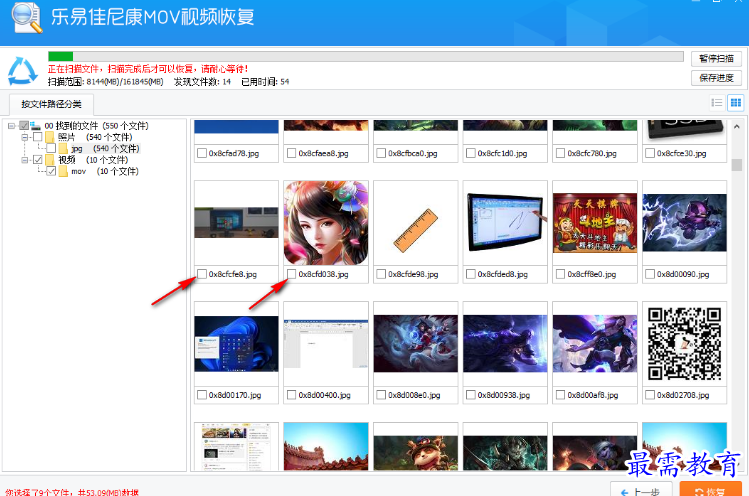Check the 0x8d00af8.jpg checkbox
The height and width of the screenshot is (496, 749).
[x=560, y=395]
